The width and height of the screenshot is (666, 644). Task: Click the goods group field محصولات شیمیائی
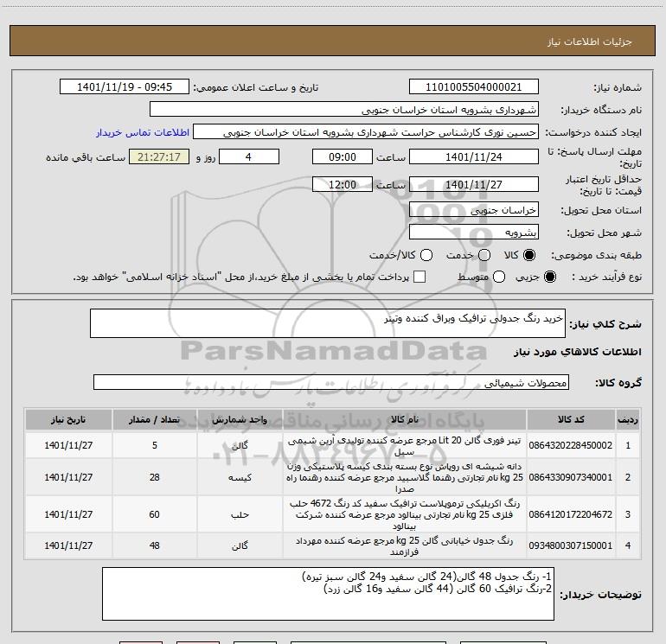click(x=331, y=382)
